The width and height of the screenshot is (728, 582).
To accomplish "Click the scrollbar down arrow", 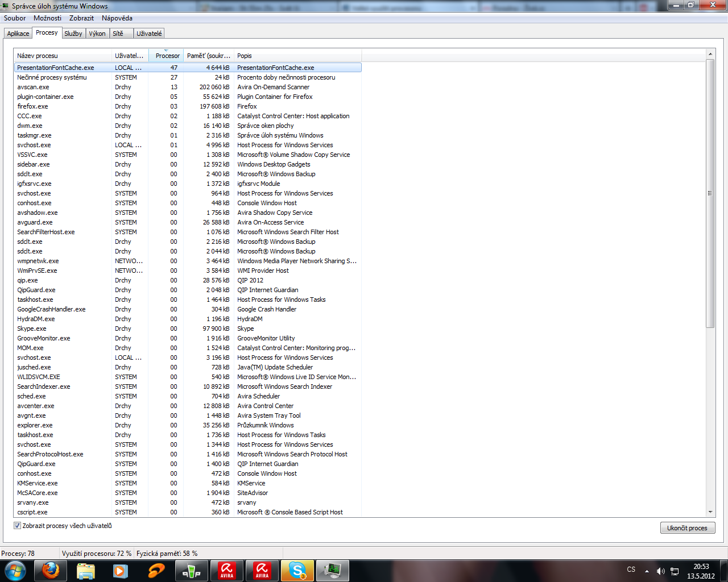I will 710,512.
